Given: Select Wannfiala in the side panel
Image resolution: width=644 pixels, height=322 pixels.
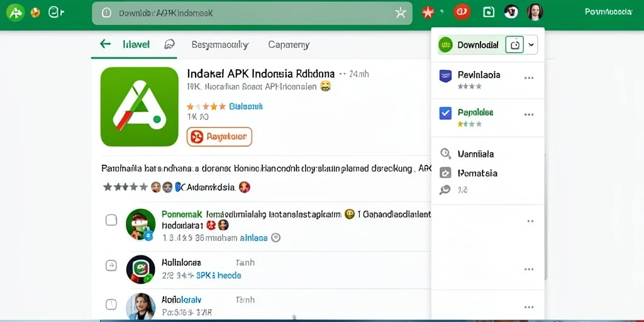Looking at the screenshot, I should [475, 154].
